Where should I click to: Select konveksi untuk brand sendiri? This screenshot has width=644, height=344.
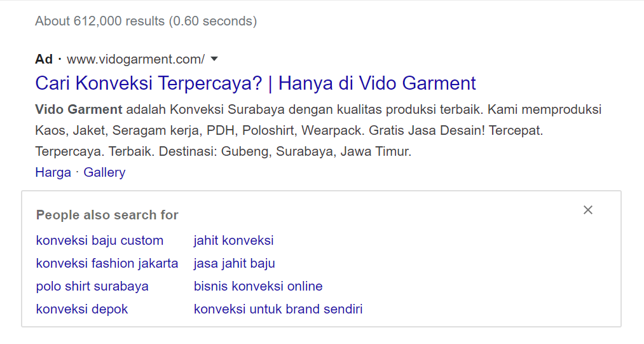[x=278, y=309]
